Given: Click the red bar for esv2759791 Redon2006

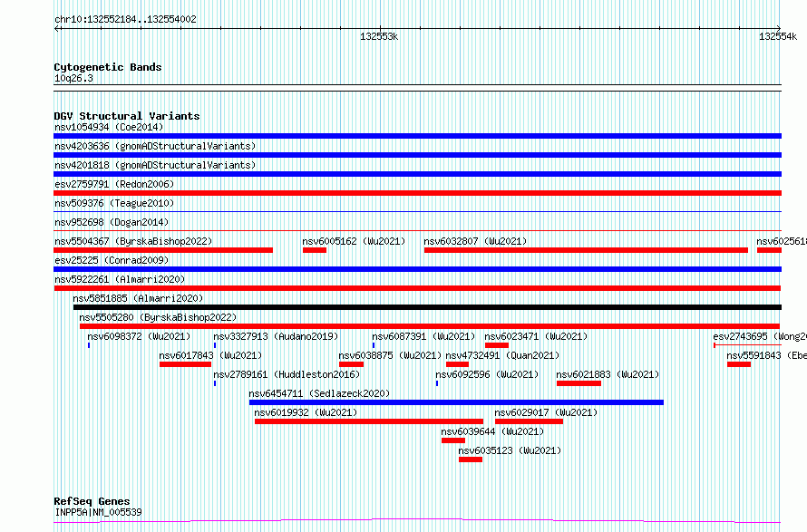Looking at the screenshot, I should (x=417, y=193).
